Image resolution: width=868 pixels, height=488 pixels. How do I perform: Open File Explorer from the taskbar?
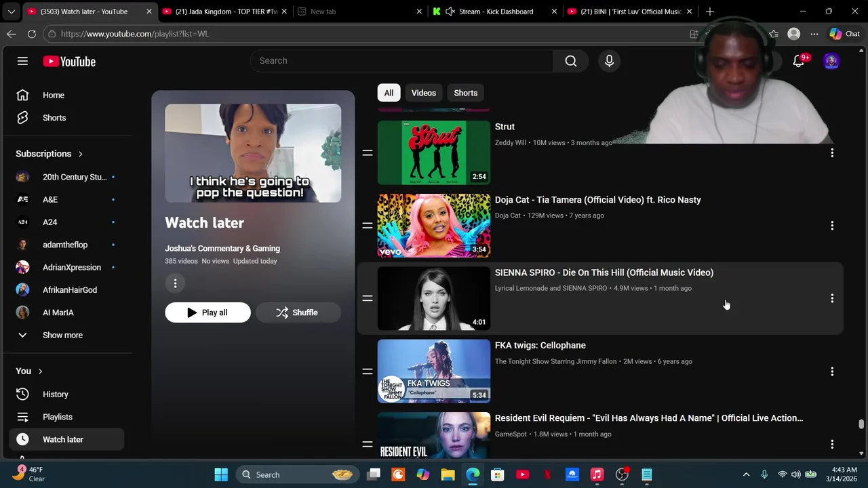pyautogui.click(x=448, y=474)
